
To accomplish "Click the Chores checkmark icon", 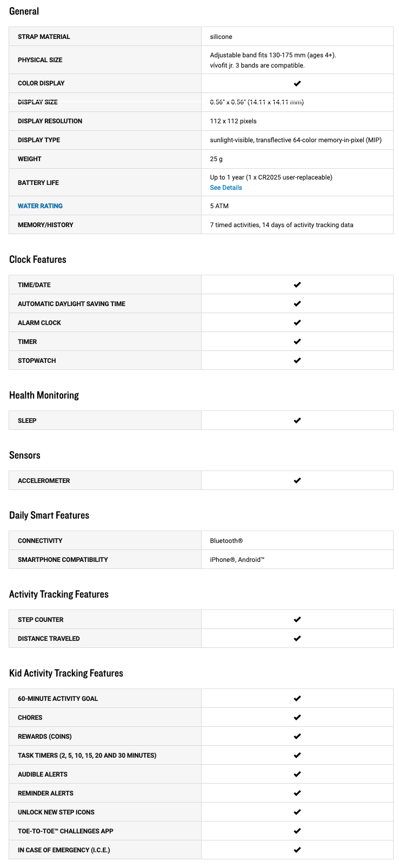I will point(297,718).
